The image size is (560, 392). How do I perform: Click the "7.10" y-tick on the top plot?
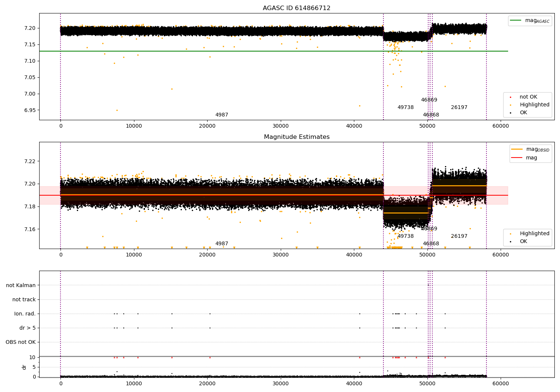point(30,61)
